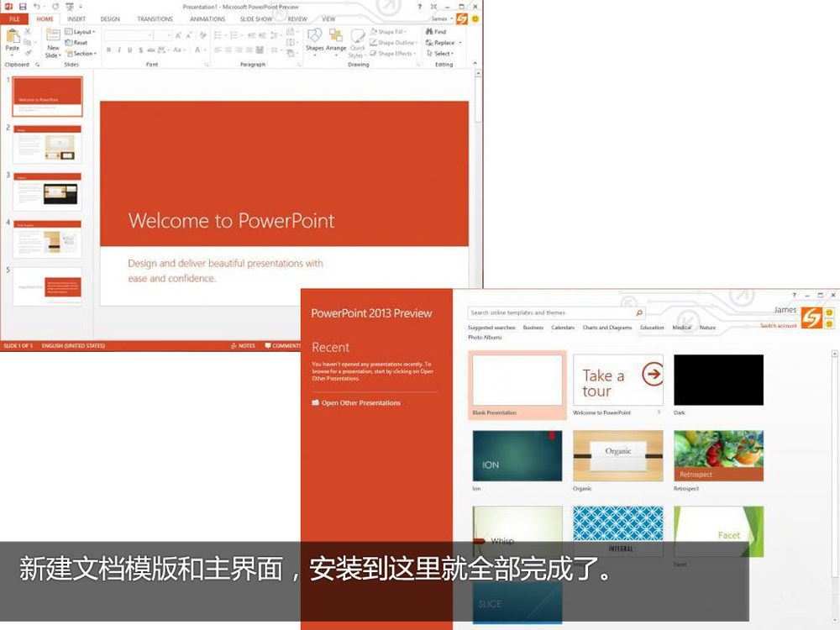Toggle italic formatting in Font group
840x630 pixels.
(x=119, y=50)
